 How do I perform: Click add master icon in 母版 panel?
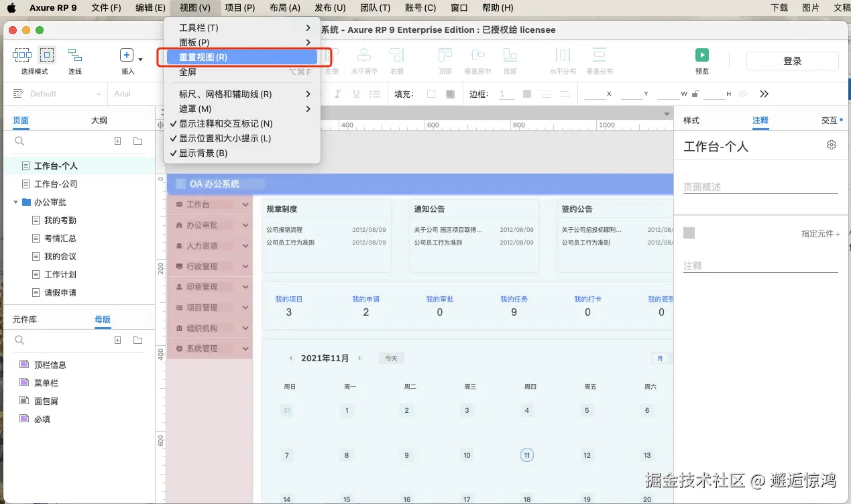[x=118, y=340]
